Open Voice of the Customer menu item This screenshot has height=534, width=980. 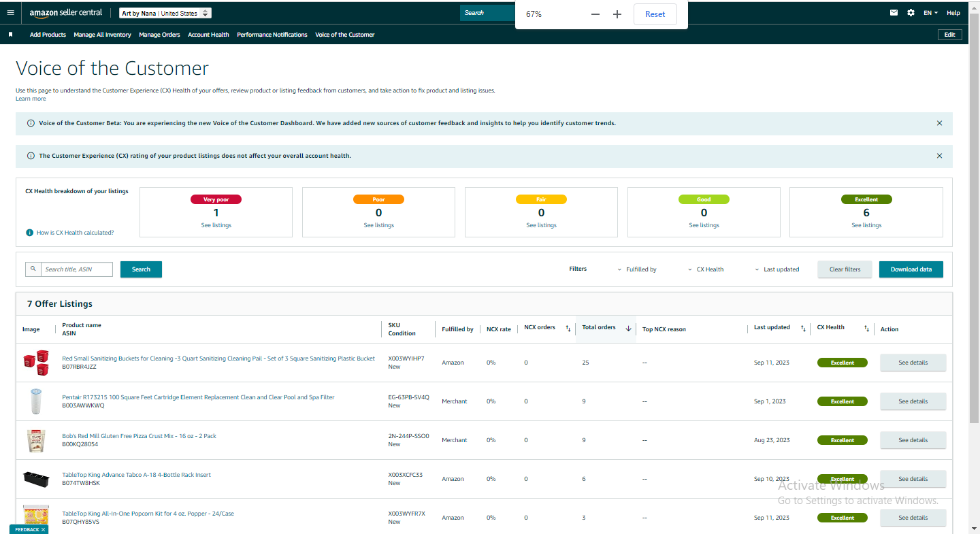point(345,35)
